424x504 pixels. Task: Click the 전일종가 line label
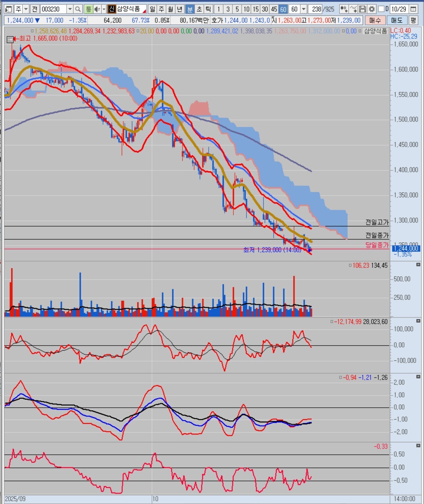tap(377, 236)
